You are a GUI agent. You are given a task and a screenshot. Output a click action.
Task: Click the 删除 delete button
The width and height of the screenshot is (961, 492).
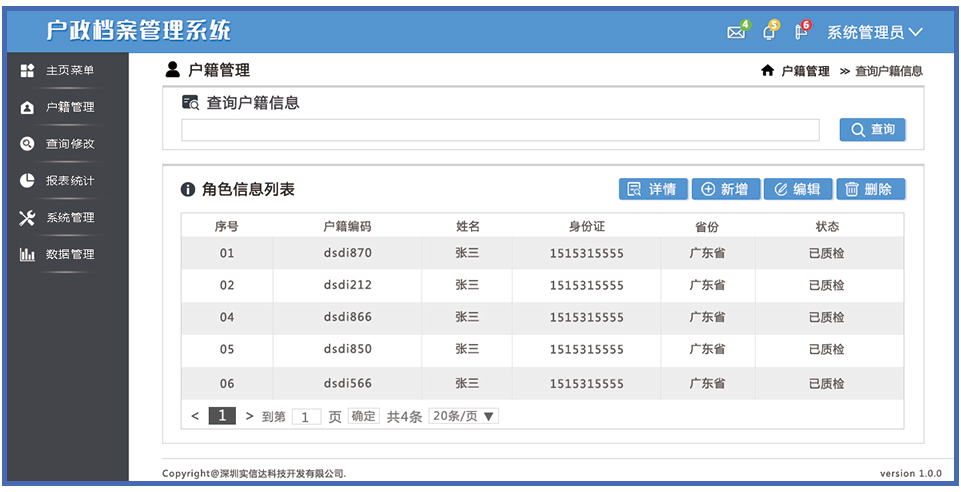(x=870, y=189)
